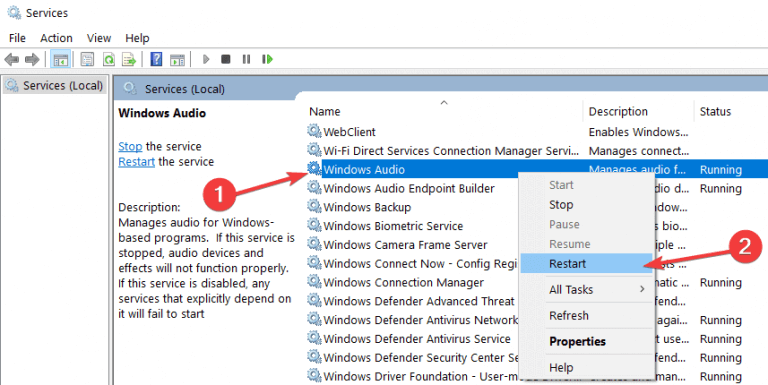Screen dimensions: 768x385
Task: Click the Services gear icon in title bar
Action: coord(14,13)
